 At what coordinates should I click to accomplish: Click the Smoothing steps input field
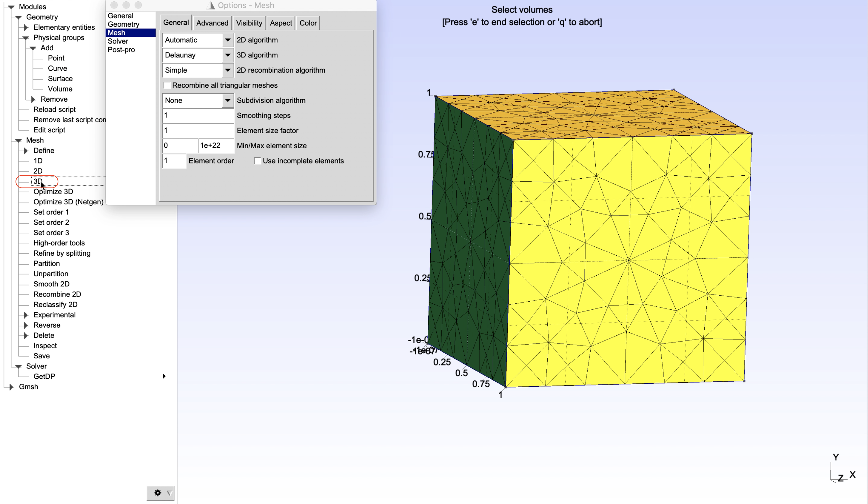[x=198, y=116]
